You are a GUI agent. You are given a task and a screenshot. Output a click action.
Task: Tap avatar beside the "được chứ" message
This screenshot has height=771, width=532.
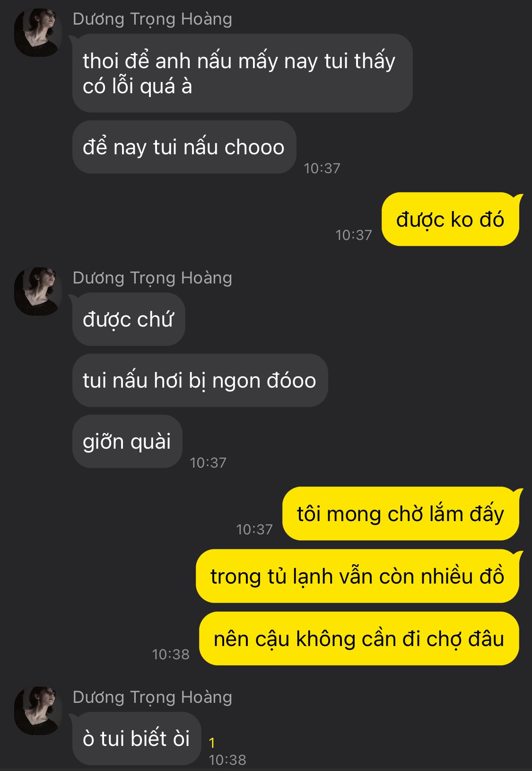pos(38,291)
